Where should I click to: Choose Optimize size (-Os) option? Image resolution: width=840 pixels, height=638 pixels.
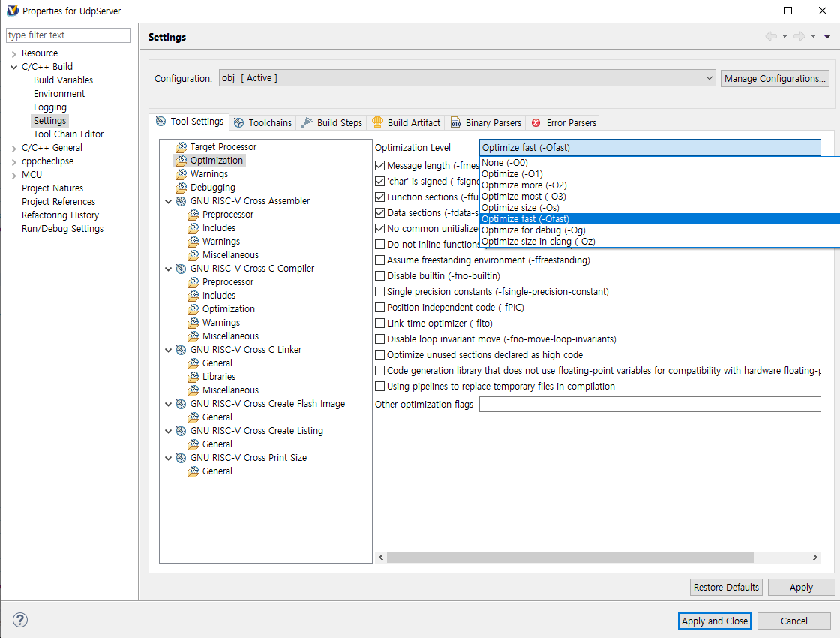point(659,207)
